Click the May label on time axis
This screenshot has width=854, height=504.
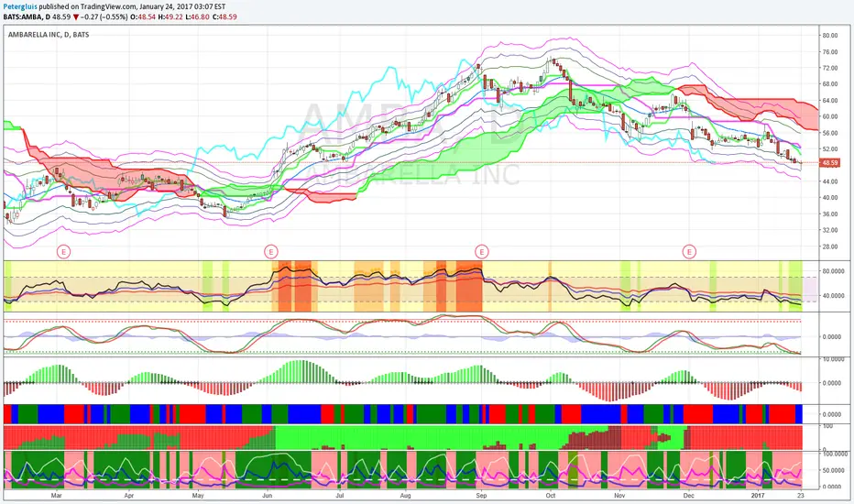(198, 496)
